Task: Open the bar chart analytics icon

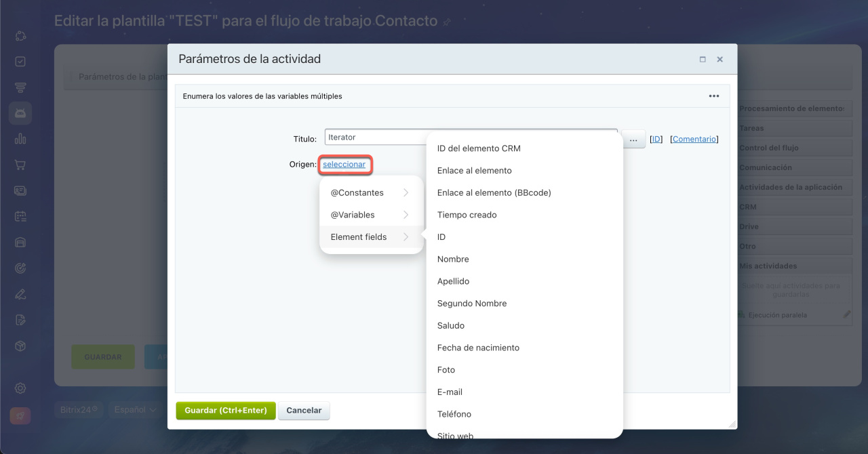Action: [x=20, y=139]
